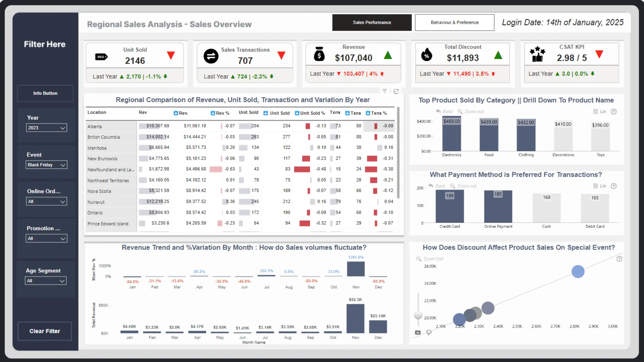The width and height of the screenshot is (644, 362).
Task: Click Zoom Out on the Discount scatter chart
Action: (430, 259)
